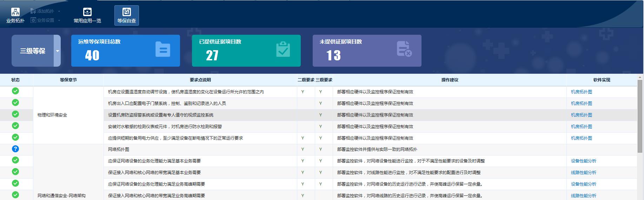Select the 物理和环境安全 chapter cell
This screenshot has height=200, width=644.
(52, 115)
